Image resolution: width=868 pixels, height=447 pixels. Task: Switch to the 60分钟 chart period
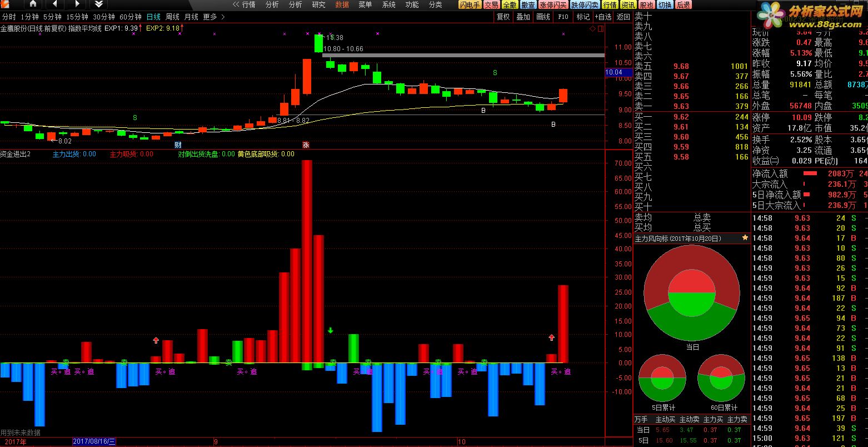tap(131, 17)
